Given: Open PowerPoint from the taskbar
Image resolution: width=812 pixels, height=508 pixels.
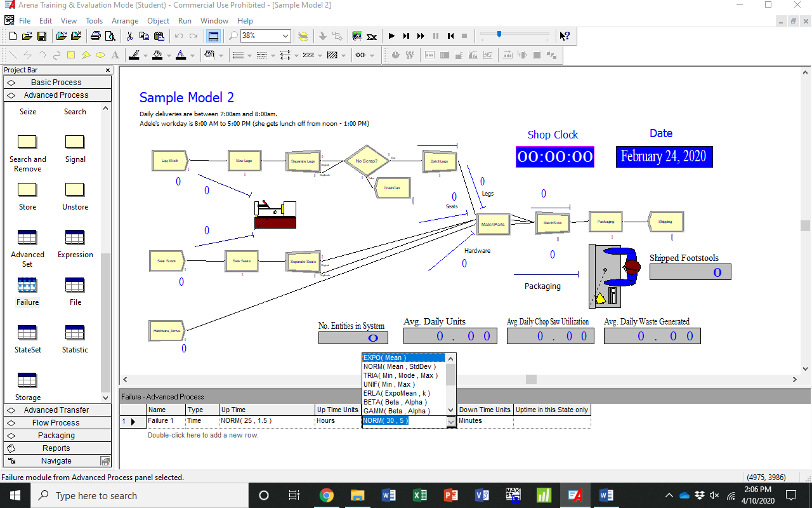Looking at the screenshot, I should (451, 495).
